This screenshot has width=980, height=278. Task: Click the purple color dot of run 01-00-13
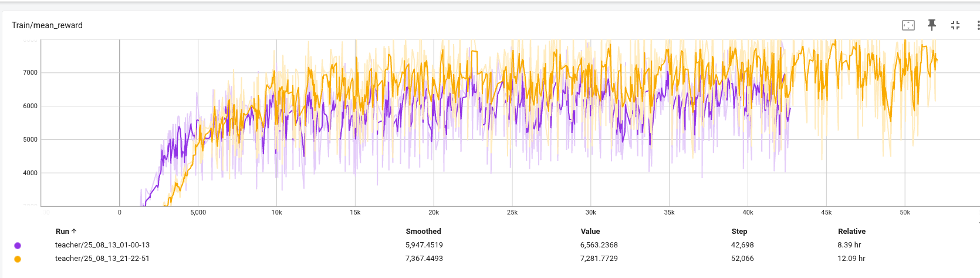pyautogui.click(x=18, y=246)
